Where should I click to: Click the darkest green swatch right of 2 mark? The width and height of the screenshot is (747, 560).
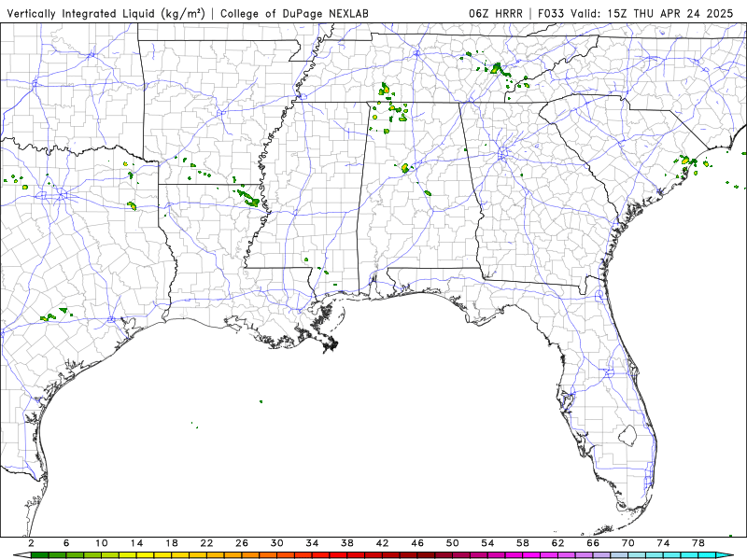(39, 555)
